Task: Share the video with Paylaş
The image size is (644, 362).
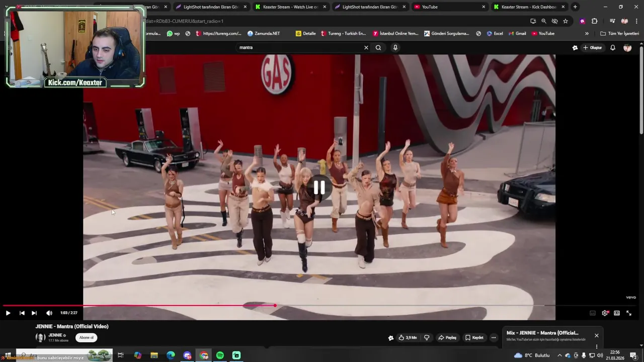Action: (x=447, y=337)
